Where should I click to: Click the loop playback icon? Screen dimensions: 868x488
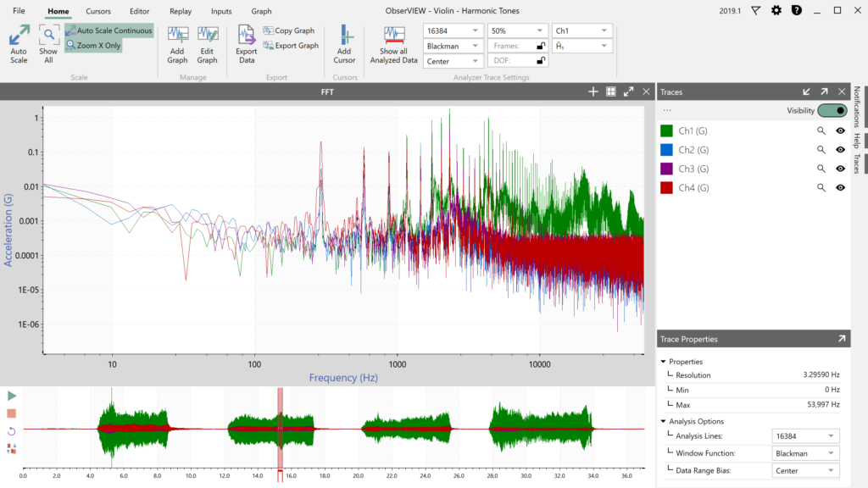12,431
